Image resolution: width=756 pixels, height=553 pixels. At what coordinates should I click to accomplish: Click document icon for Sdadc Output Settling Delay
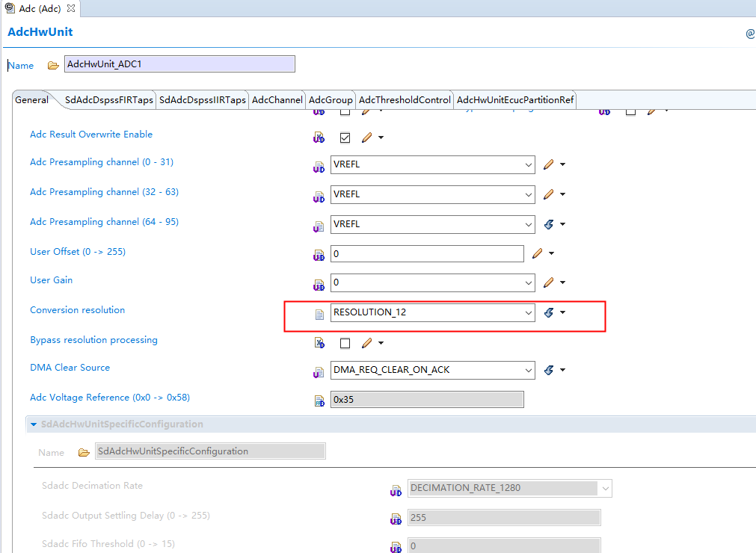point(396,520)
